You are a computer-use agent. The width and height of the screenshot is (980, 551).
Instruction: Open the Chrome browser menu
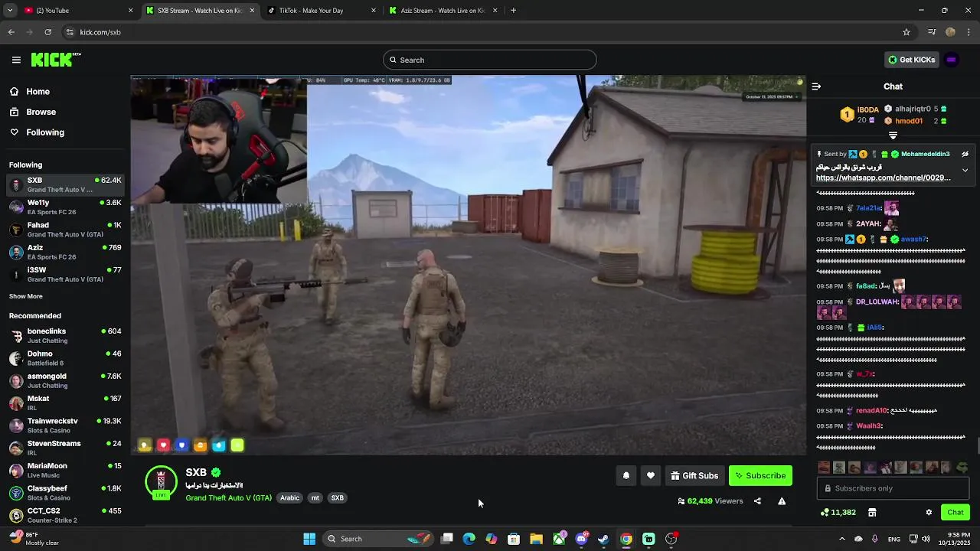point(969,32)
